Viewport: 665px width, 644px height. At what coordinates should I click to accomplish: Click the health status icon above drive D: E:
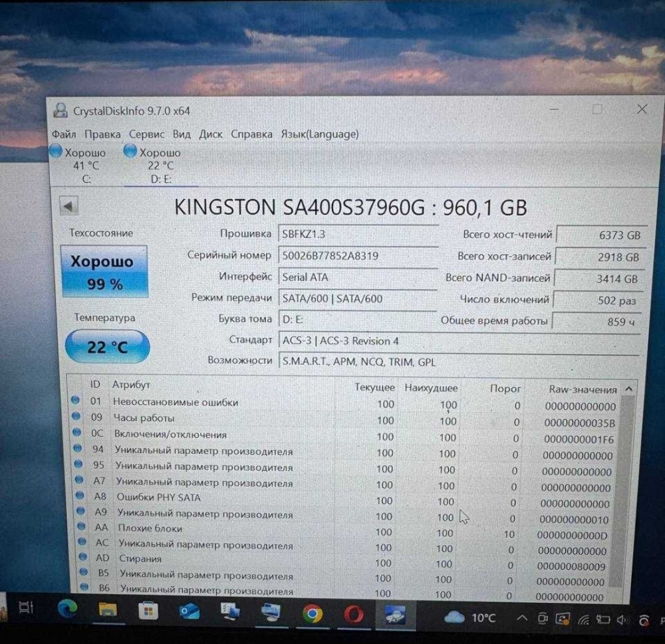130,152
